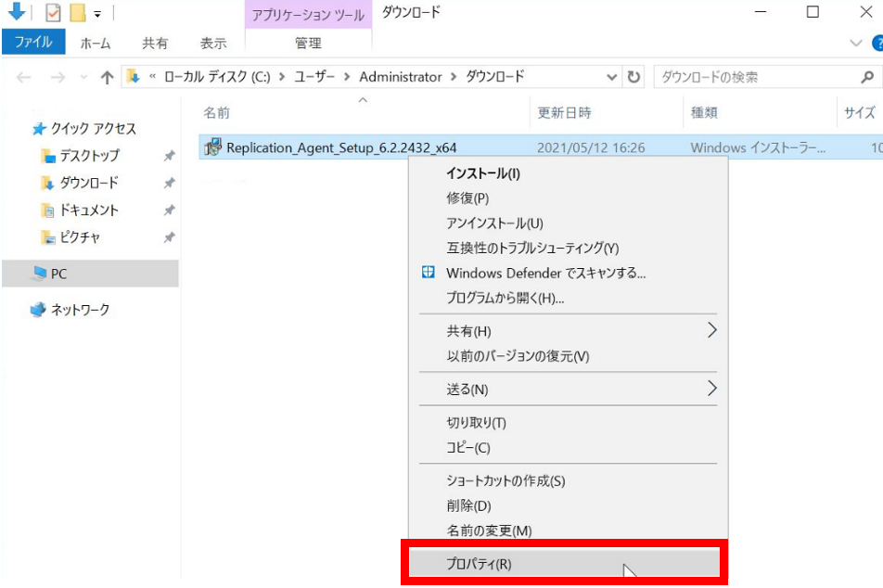Click the New Folder quick access icon
883x588 pixels.
point(78,12)
